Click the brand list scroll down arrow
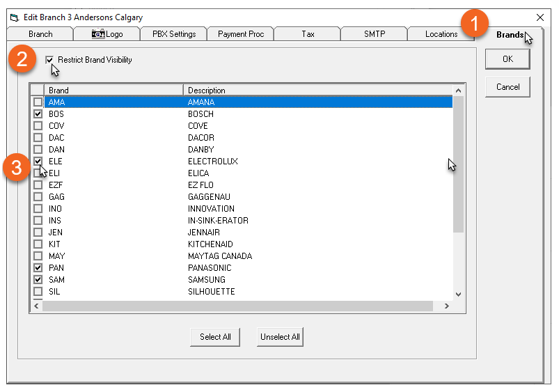559x392 pixels. [x=458, y=295]
